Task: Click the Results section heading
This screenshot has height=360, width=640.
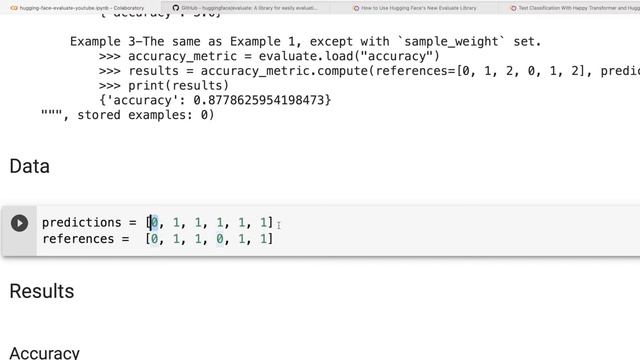Action: 42,291
